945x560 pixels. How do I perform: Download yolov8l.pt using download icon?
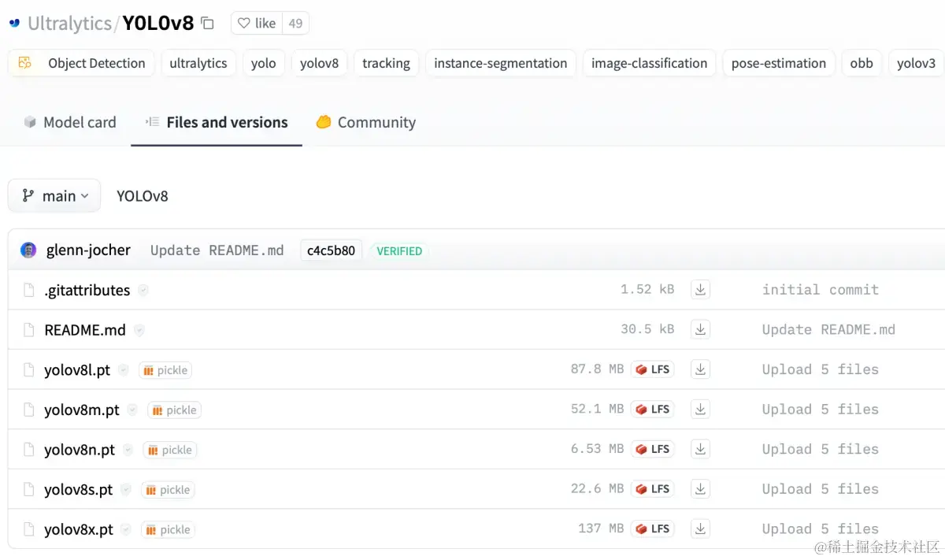(700, 369)
